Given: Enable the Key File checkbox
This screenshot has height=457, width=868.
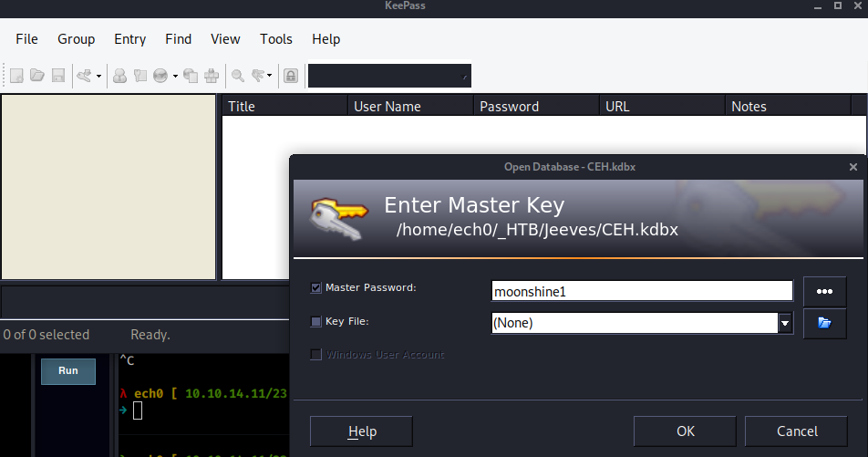Looking at the screenshot, I should click(x=316, y=322).
